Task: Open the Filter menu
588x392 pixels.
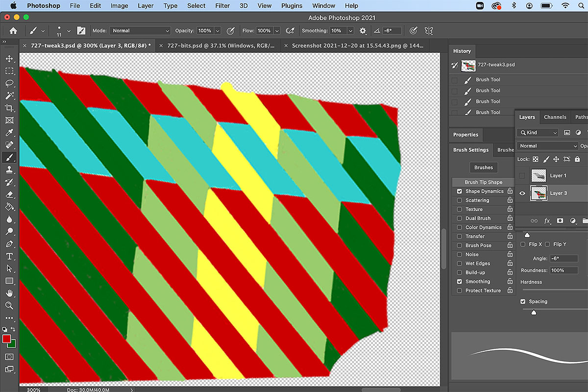Action: [x=222, y=6]
